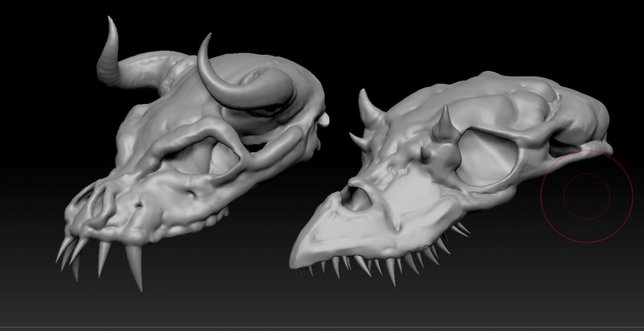
Task: Click the right skull's central spike horn
Action: click(x=442, y=126)
